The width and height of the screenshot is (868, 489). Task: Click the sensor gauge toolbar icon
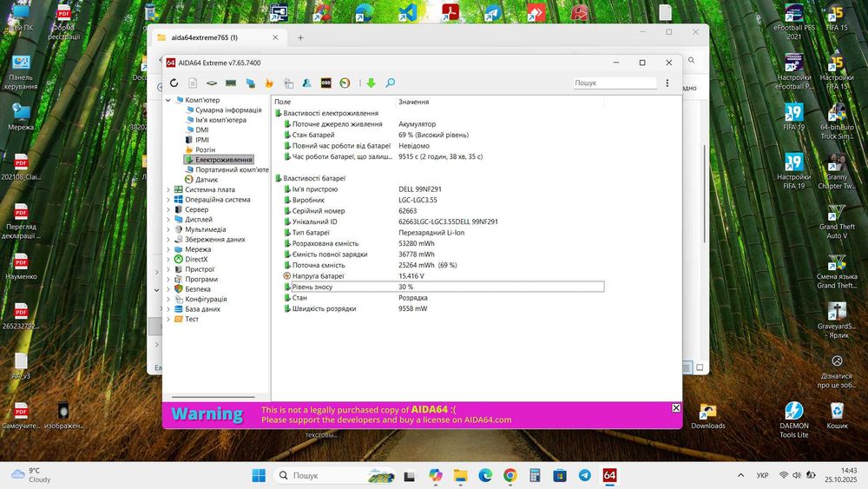[345, 83]
